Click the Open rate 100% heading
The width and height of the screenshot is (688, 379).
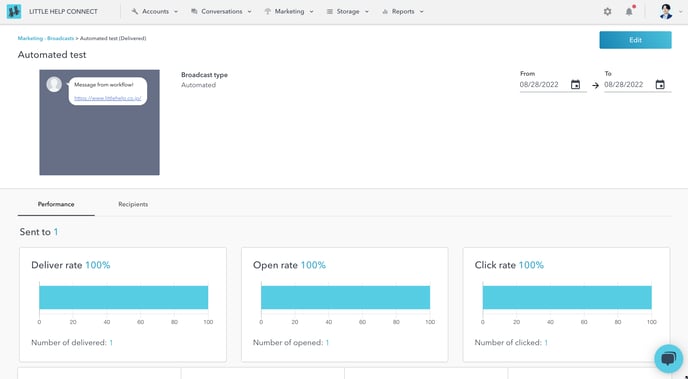289,265
